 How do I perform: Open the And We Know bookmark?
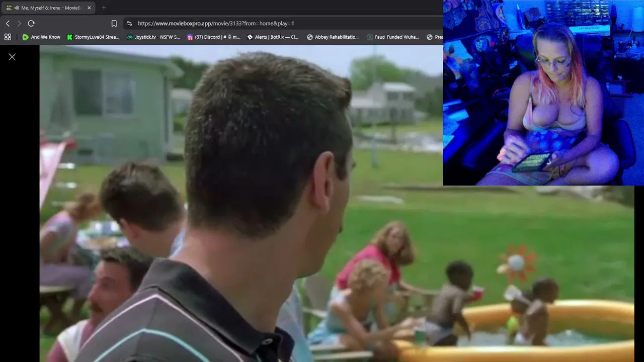point(41,37)
